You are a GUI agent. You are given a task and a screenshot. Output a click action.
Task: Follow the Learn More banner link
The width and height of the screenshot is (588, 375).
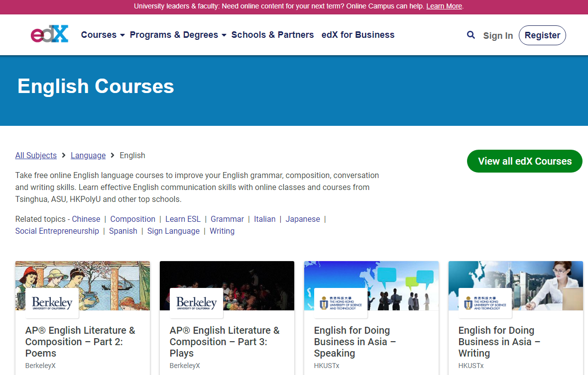click(444, 6)
